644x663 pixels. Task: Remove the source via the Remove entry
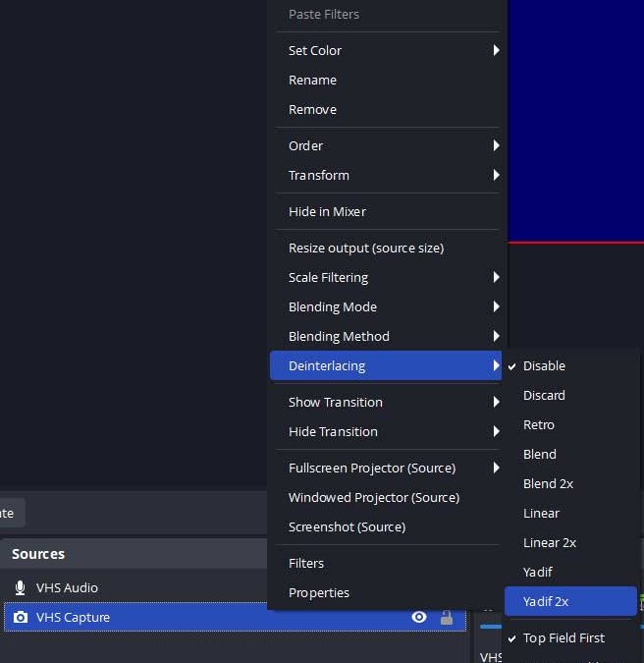pos(312,109)
